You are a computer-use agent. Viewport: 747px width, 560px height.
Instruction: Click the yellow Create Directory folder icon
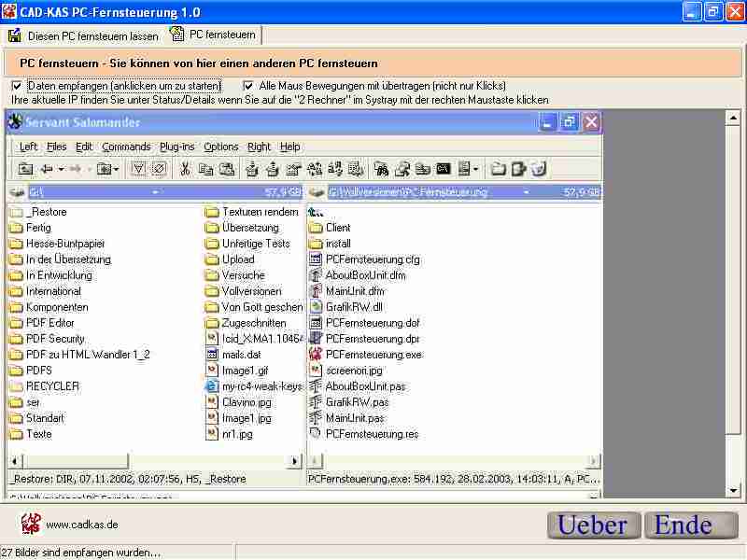pyautogui.click(x=498, y=169)
